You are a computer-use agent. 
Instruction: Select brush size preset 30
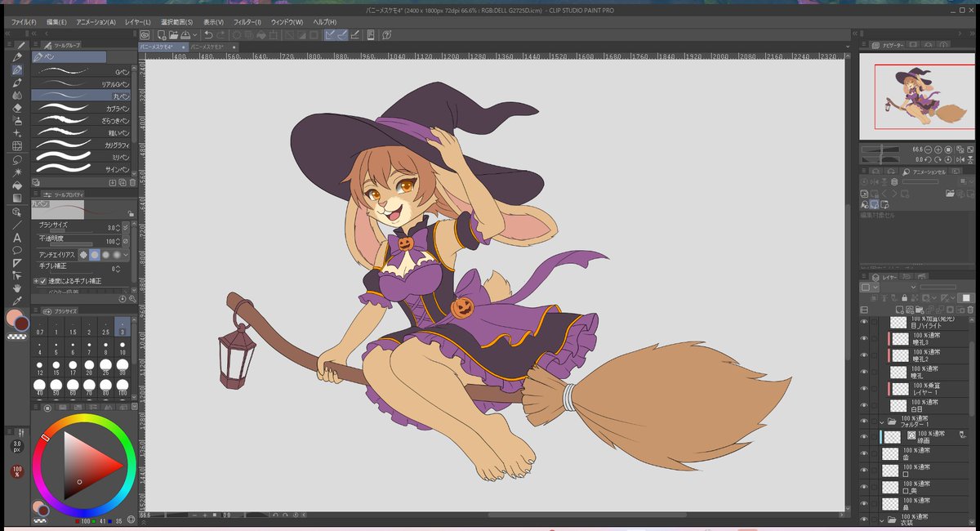point(122,368)
